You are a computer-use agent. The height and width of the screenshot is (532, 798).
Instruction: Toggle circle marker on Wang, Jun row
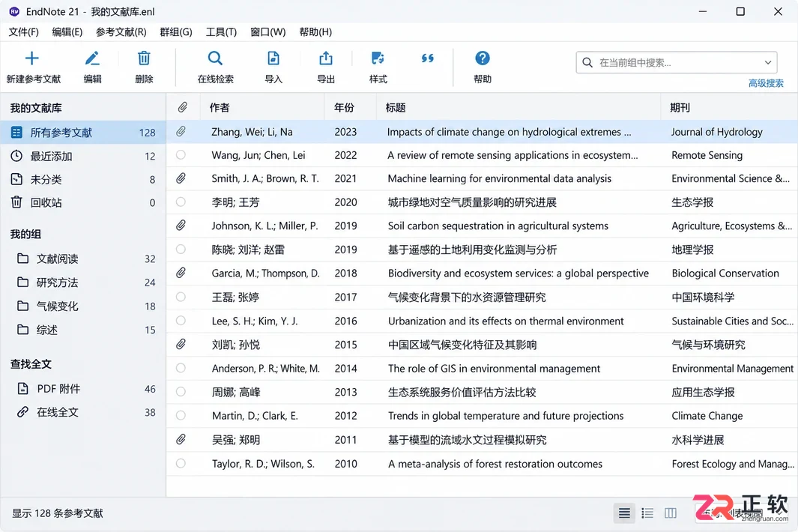(x=181, y=155)
